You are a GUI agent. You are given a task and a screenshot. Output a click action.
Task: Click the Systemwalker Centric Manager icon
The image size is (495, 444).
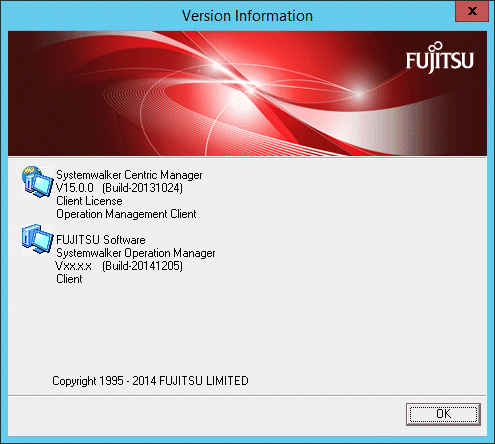click(x=38, y=182)
